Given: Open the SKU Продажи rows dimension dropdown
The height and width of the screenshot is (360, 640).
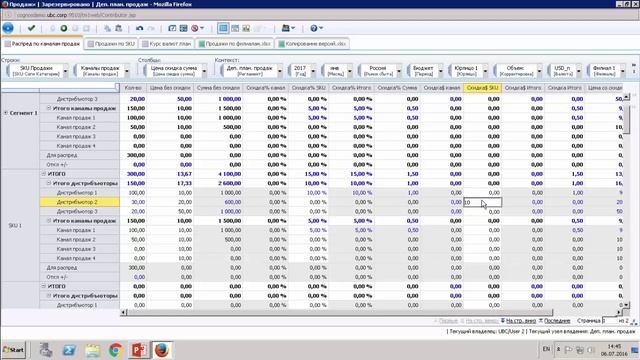Looking at the screenshot, I should pos(65,71).
